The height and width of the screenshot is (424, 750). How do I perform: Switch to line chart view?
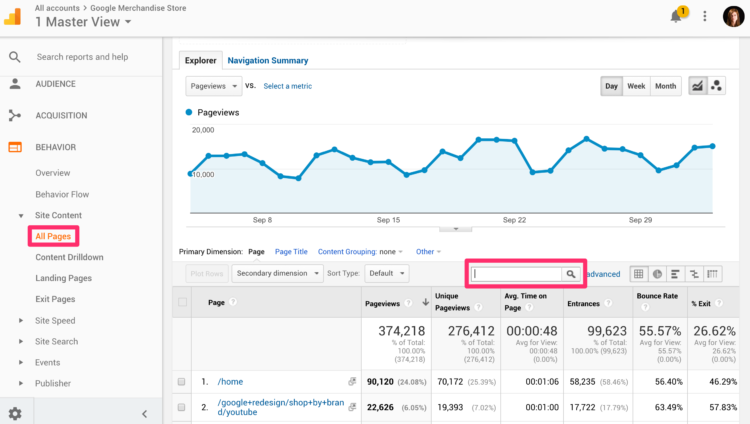click(698, 86)
